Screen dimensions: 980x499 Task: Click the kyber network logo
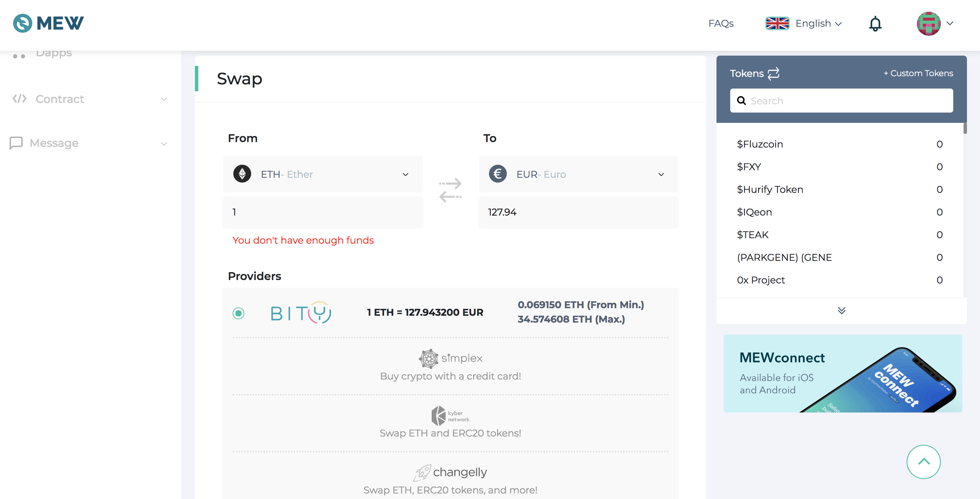click(x=451, y=416)
